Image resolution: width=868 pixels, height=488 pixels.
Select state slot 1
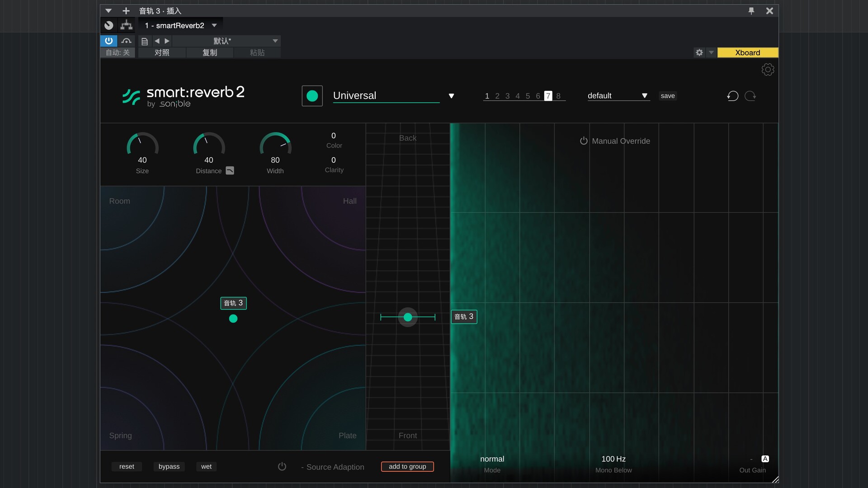click(x=487, y=96)
